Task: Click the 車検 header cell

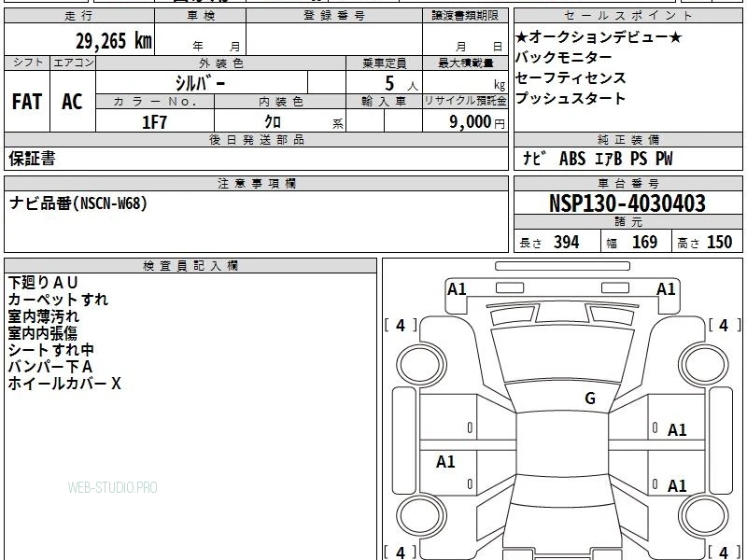Action: 201,16
